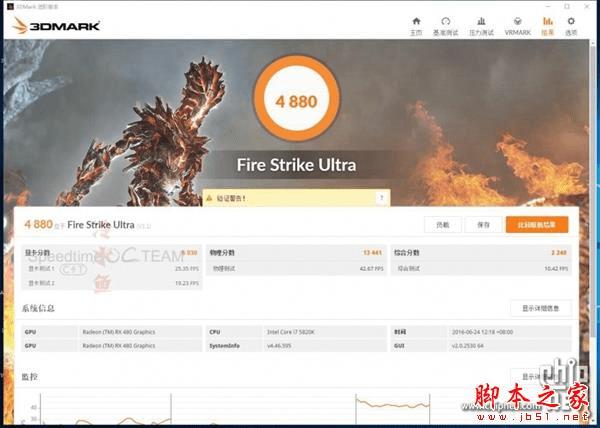Click the graphics score (显卡分数) header
Viewport: 600px width, 428px height.
pyautogui.click(x=111, y=252)
